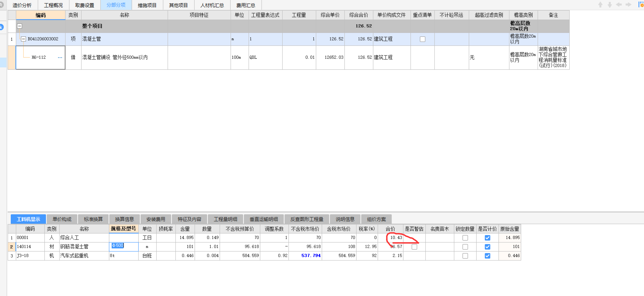The height and width of the screenshot is (296, 644).
Task: Select the 汽车式起重机 name cell
Action: pos(84,256)
